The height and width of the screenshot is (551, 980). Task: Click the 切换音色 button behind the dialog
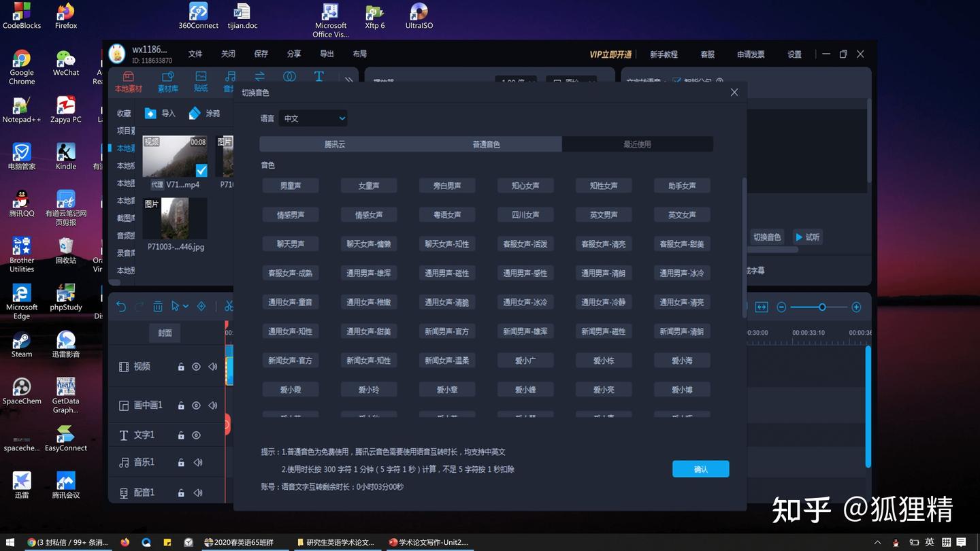[767, 237]
